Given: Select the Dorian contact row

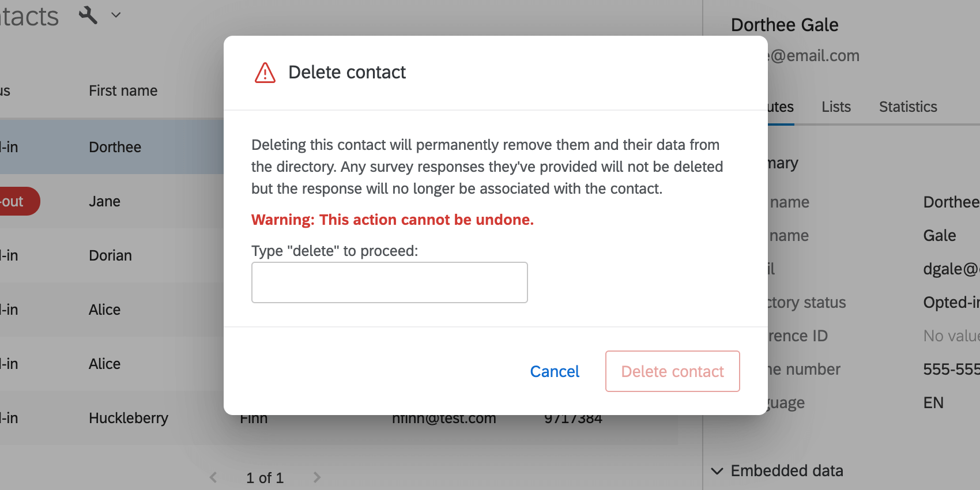Looking at the screenshot, I should pyautogui.click(x=110, y=255).
